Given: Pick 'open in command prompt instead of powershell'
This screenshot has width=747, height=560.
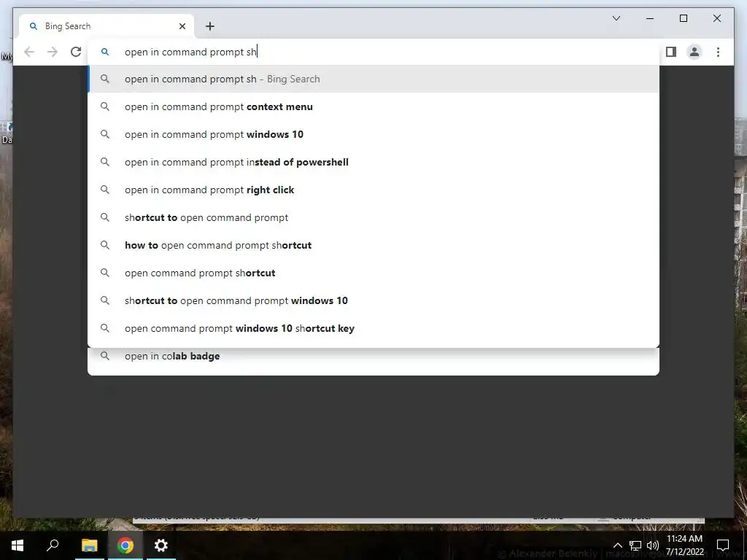Looking at the screenshot, I should 373,162.
